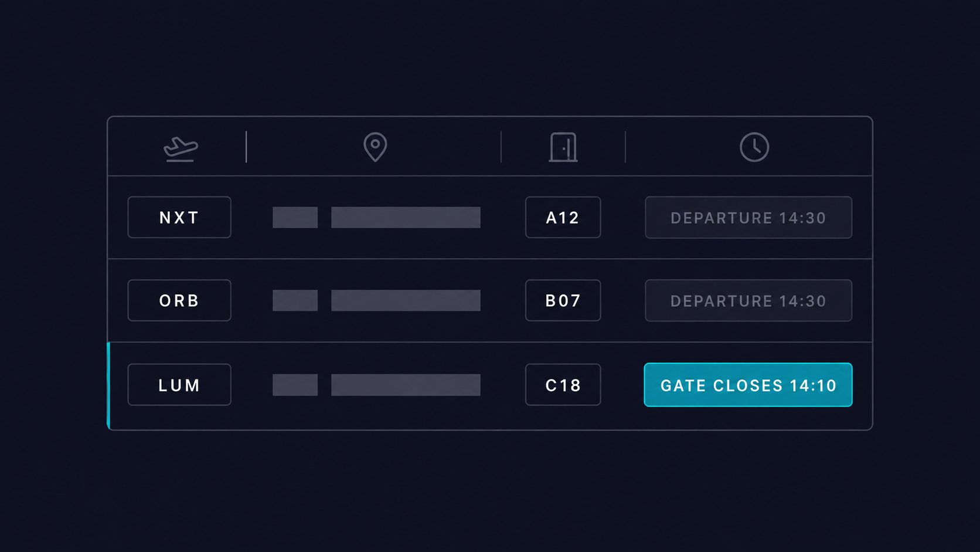This screenshot has height=552, width=980.
Task: Select the NXT flight code
Action: tap(179, 217)
